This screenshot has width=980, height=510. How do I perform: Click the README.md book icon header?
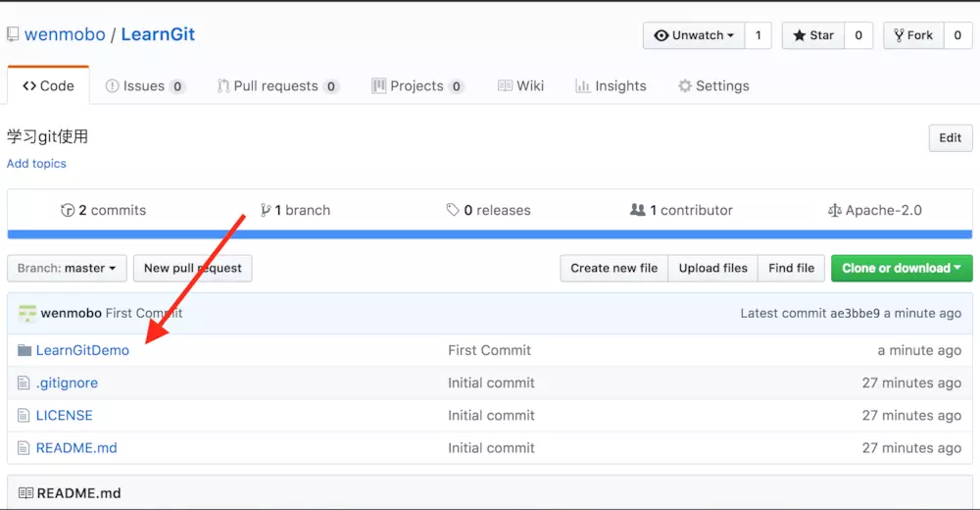(25, 493)
